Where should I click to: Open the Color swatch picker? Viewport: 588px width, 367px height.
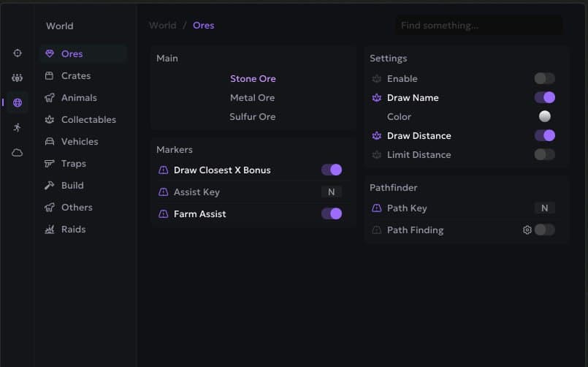click(x=544, y=116)
